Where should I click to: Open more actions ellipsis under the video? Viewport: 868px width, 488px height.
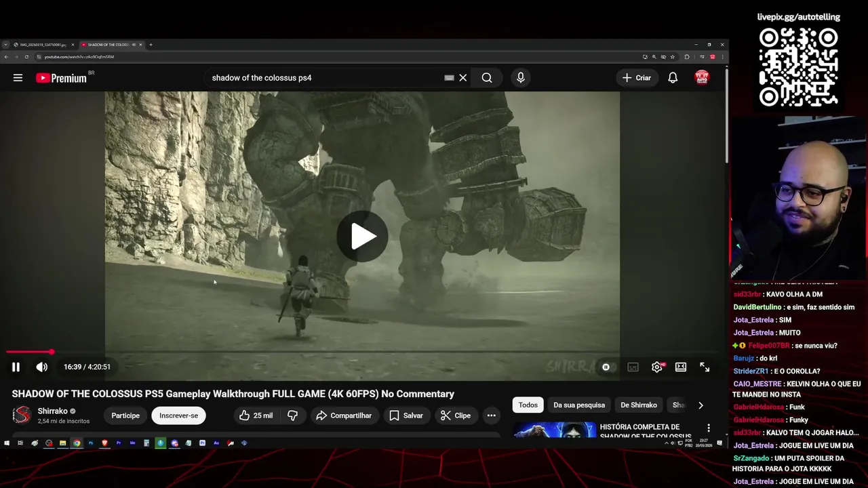[491, 415]
